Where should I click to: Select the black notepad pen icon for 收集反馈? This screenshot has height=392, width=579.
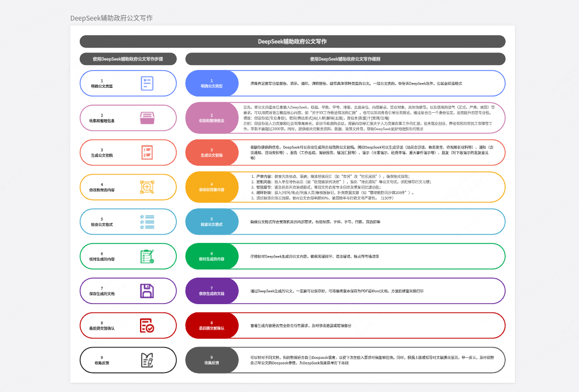[x=147, y=360]
